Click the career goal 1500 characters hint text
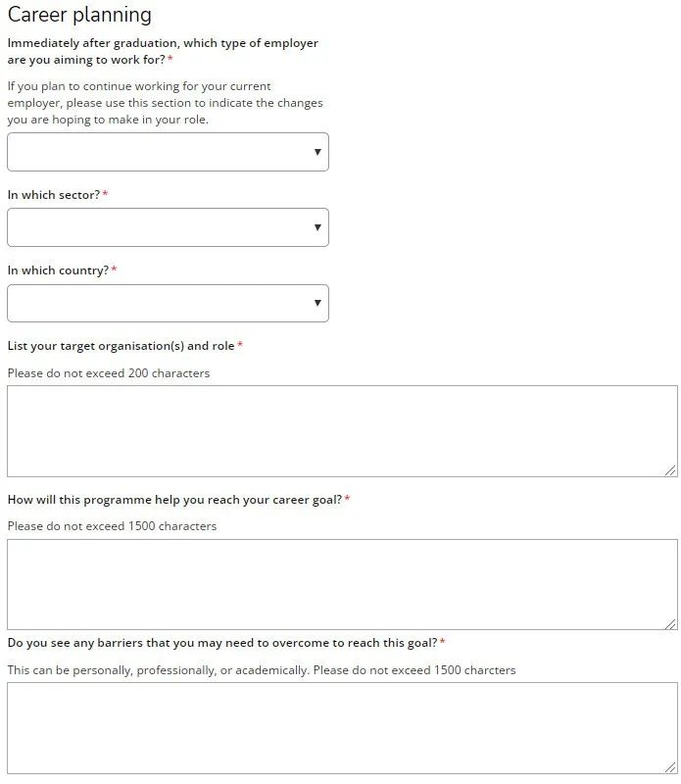The height and width of the screenshot is (784, 681). (112, 526)
